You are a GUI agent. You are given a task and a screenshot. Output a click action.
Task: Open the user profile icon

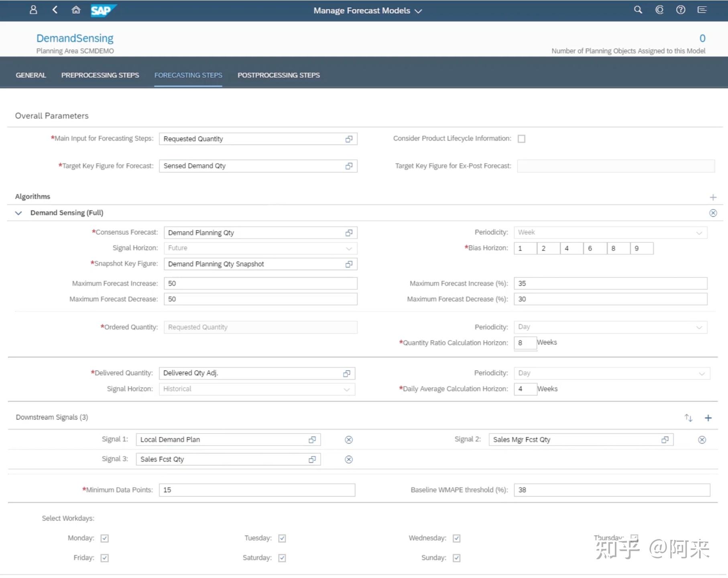33,10
